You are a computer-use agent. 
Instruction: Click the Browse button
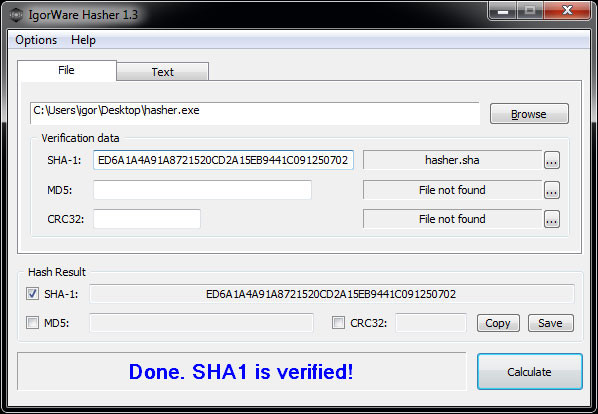tap(529, 114)
